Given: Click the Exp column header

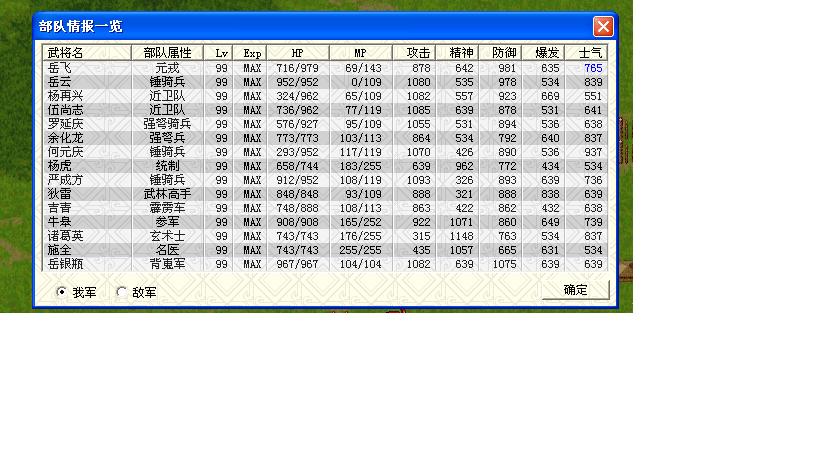Looking at the screenshot, I should 252,52.
